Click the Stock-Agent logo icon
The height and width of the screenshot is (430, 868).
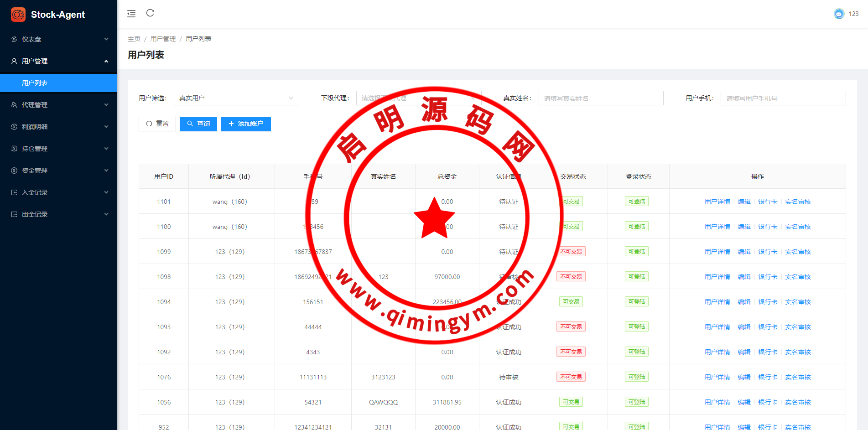(x=18, y=15)
